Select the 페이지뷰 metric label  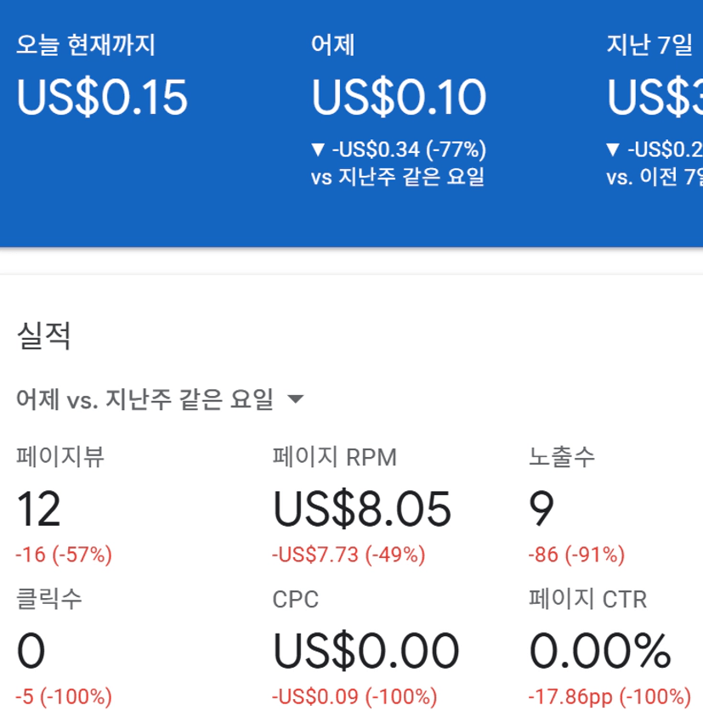click(60, 458)
